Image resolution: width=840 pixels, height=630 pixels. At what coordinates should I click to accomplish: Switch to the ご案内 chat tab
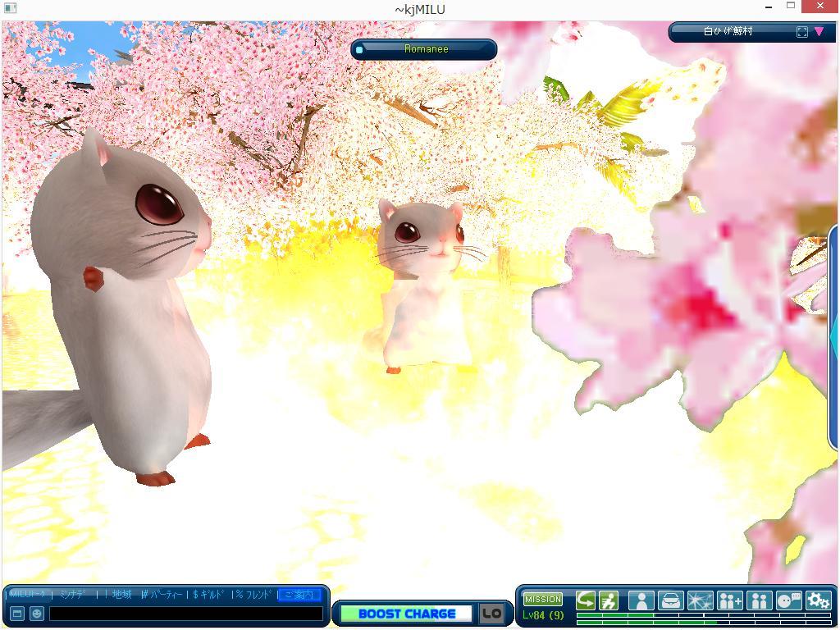tap(299, 595)
